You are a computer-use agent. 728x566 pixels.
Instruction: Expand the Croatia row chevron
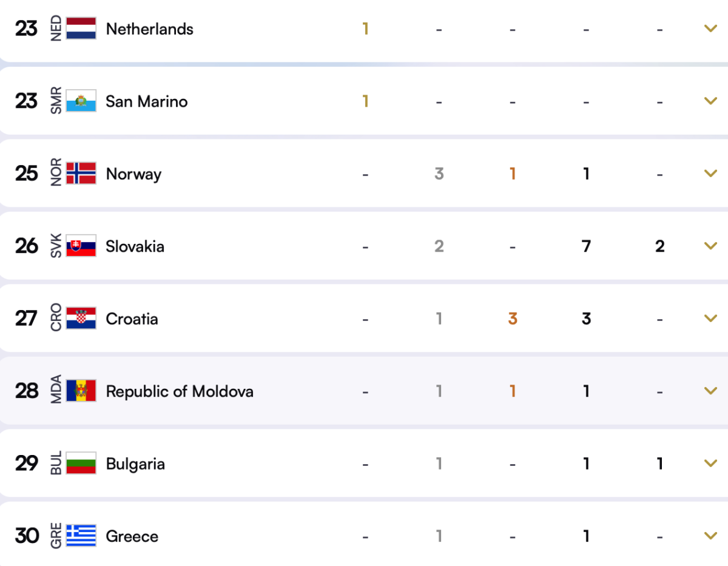tap(710, 318)
